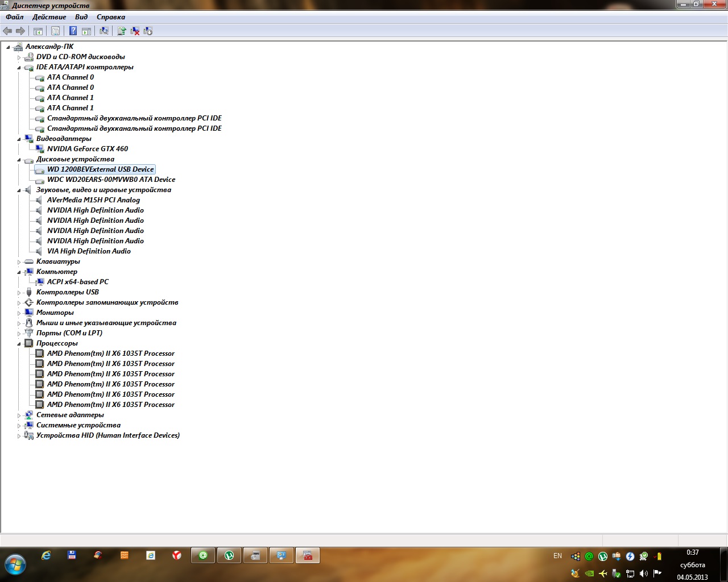Screen dimensions: 728x582
Task: Select Порты (COM и LPT) category
Action: point(69,333)
